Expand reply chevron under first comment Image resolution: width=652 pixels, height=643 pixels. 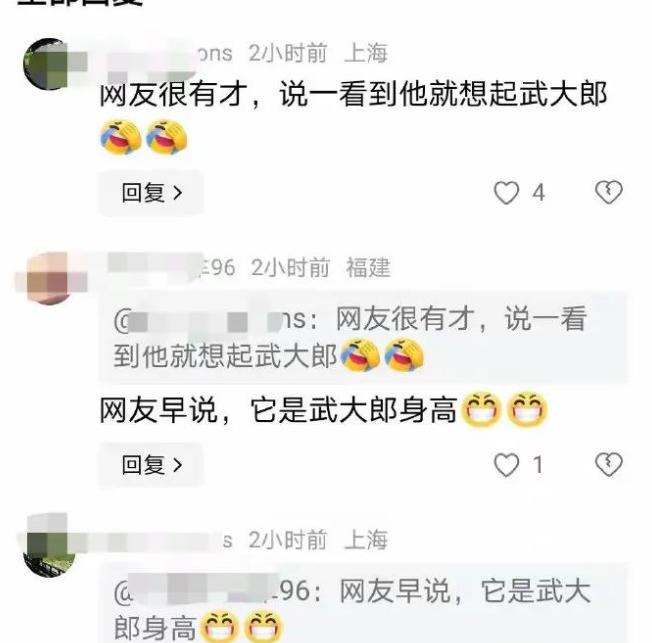[178, 193]
